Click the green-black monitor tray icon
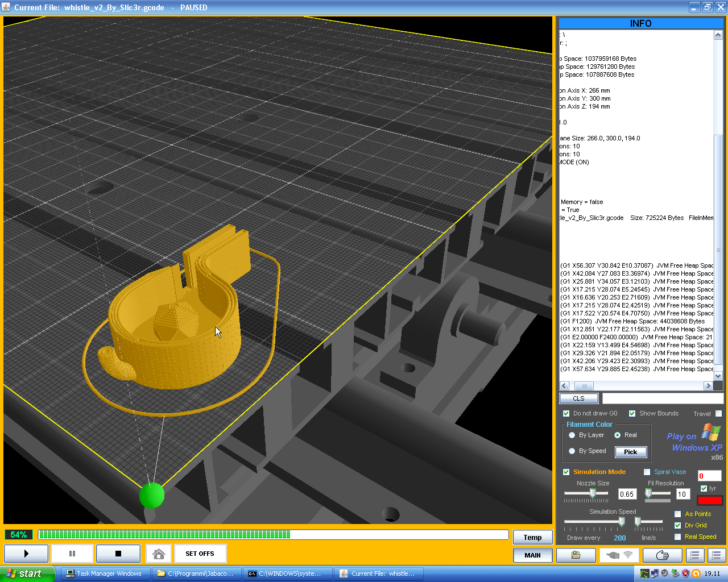 [x=644, y=573]
